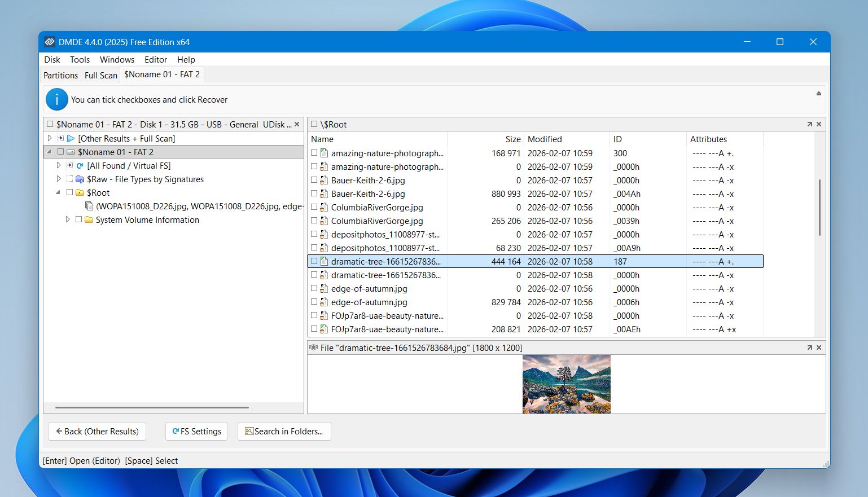
Task: Collapse the $Noname 01 - FAT 2 node
Action: (50, 151)
